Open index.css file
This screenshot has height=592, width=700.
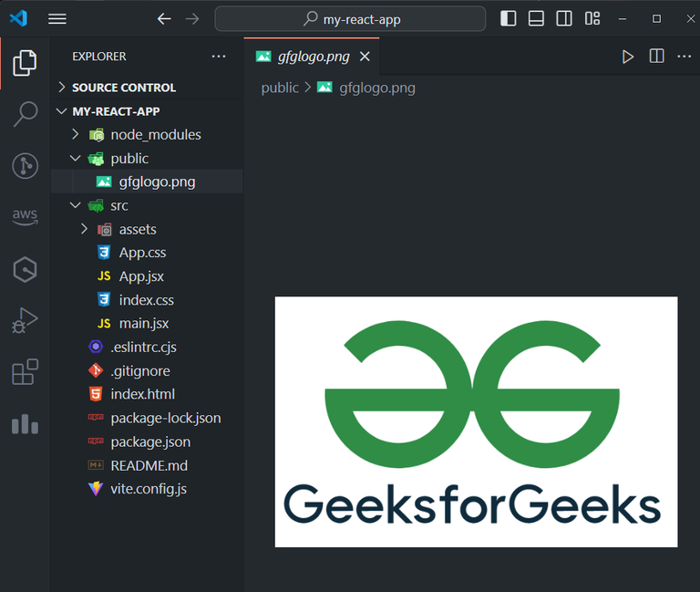point(147,300)
